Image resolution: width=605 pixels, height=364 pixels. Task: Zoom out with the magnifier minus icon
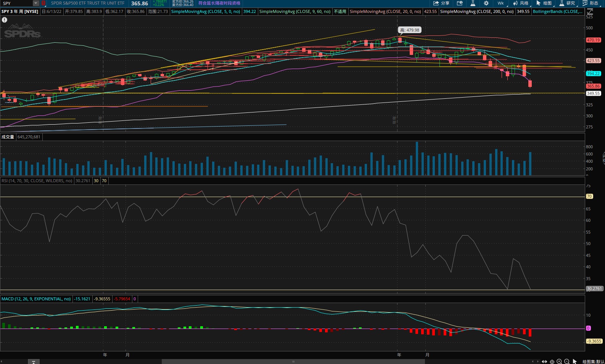pos(567,361)
